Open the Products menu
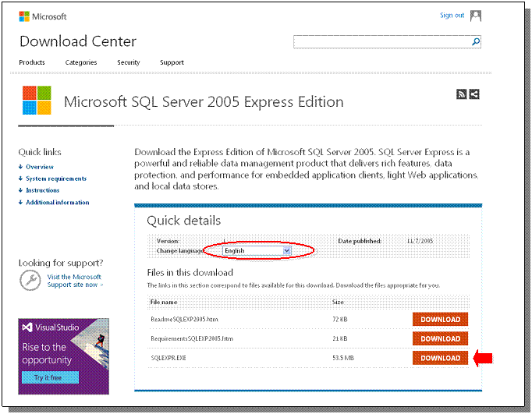 pos(32,62)
